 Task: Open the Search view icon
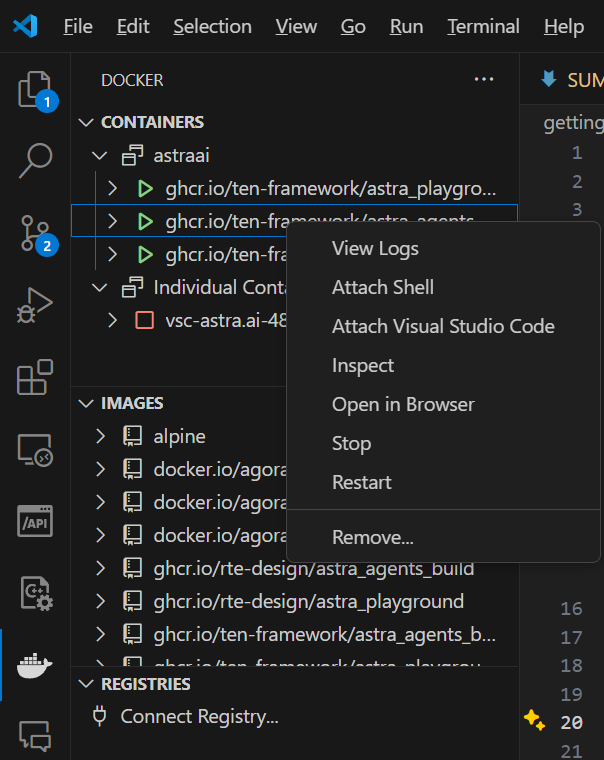point(35,161)
